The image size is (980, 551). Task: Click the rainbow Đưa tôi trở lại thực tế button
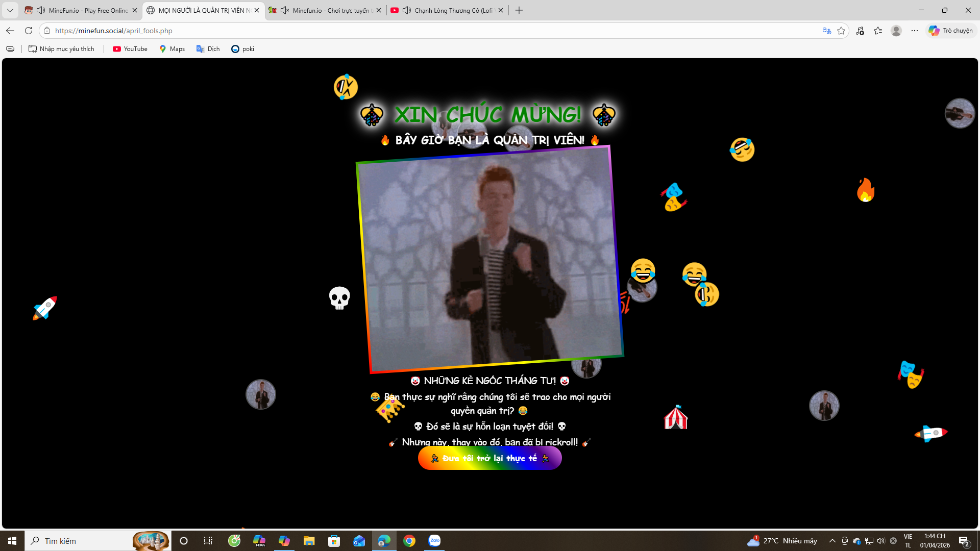pyautogui.click(x=489, y=458)
